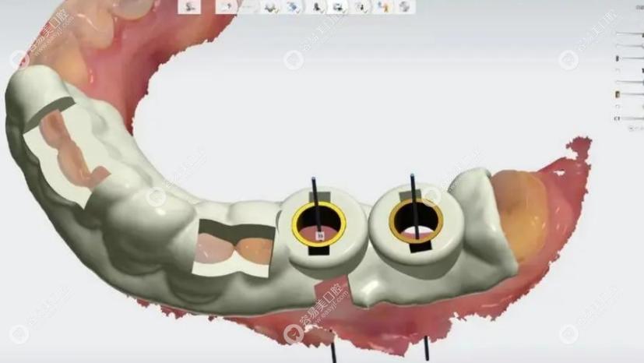
Task: Toggle the visibility icon beside the bottom slider
Action: (x=618, y=118)
